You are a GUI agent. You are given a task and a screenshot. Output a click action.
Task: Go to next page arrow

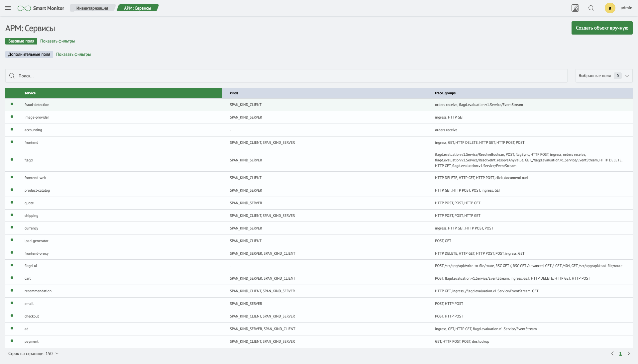click(628, 353)
